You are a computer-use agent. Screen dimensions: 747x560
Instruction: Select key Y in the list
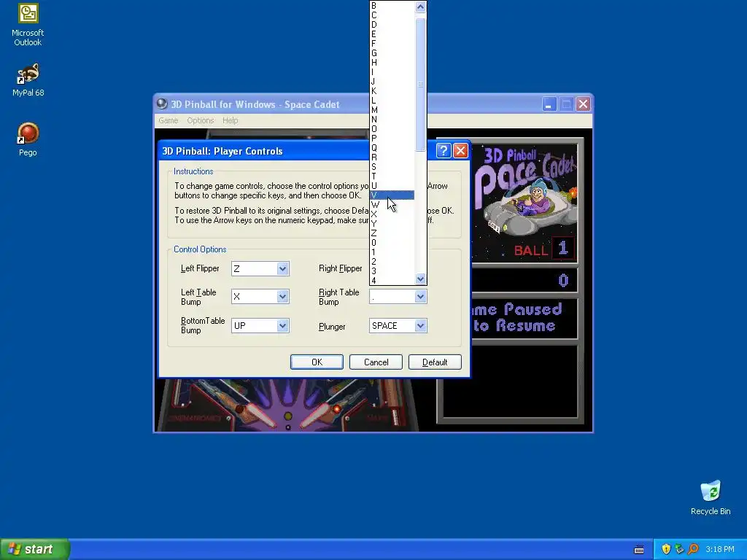point(392,224)
